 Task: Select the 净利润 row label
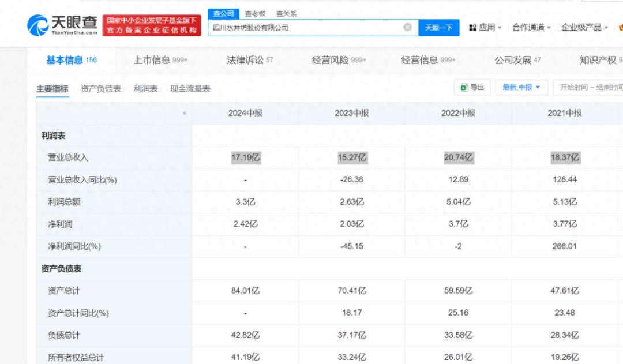point(60,224)
